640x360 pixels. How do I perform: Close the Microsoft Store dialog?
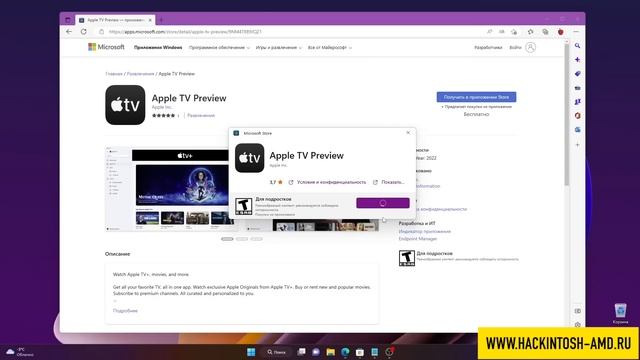point(408,133)
